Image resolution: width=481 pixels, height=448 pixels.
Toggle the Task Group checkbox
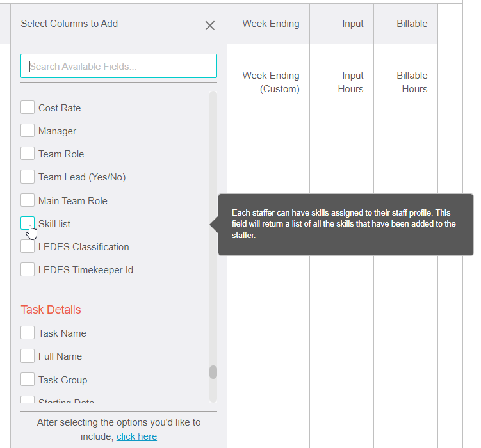(x=28, y=380)
